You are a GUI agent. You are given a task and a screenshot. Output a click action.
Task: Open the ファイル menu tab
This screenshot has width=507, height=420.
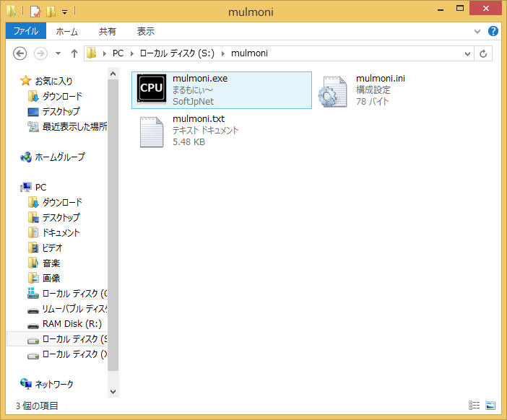(26, 31)
